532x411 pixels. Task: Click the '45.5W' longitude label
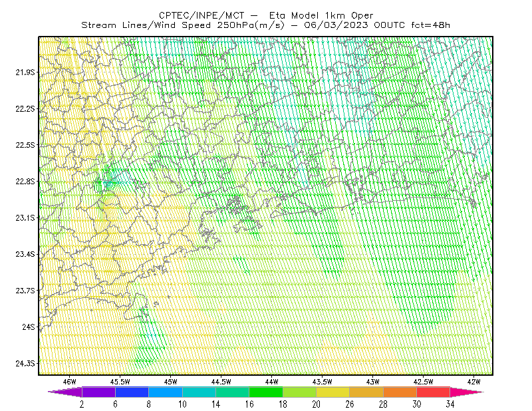click(x=120, y=382)
